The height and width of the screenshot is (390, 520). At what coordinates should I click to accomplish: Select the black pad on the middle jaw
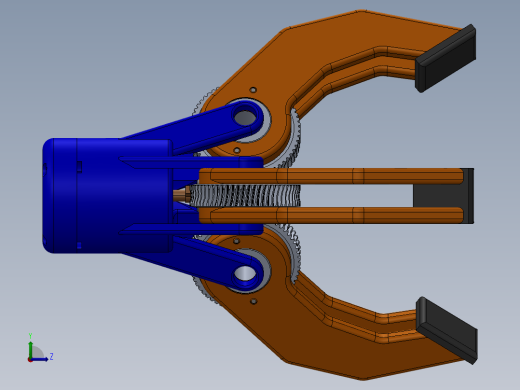tap(443, 196)
